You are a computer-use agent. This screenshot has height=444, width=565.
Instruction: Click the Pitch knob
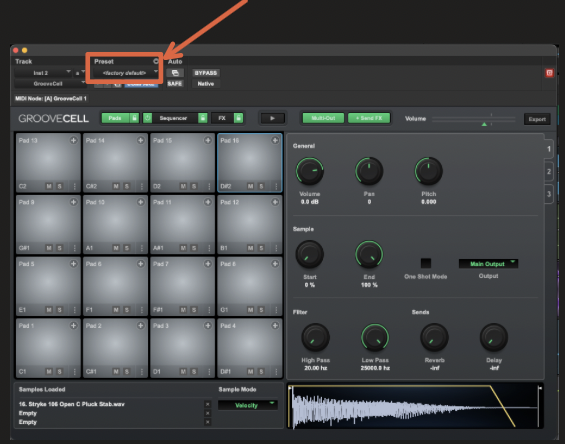[428, 171]
